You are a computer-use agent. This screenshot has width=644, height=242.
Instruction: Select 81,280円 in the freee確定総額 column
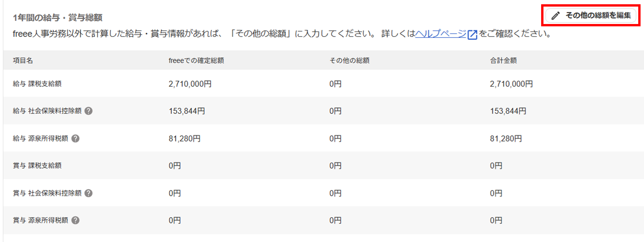click(x=184, y=139)
